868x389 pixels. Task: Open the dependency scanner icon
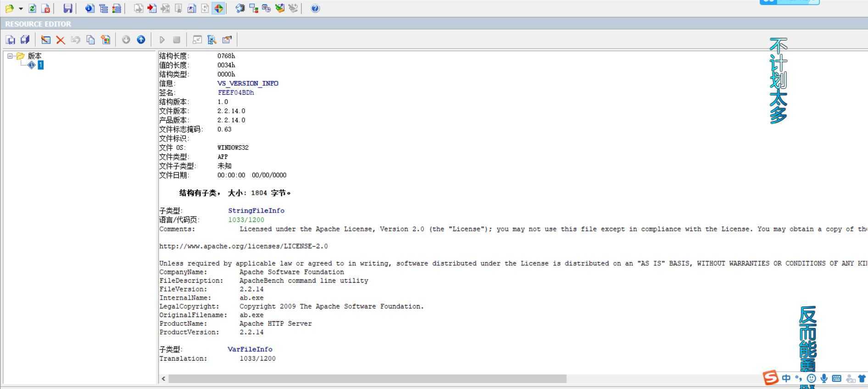click(253, 8)
